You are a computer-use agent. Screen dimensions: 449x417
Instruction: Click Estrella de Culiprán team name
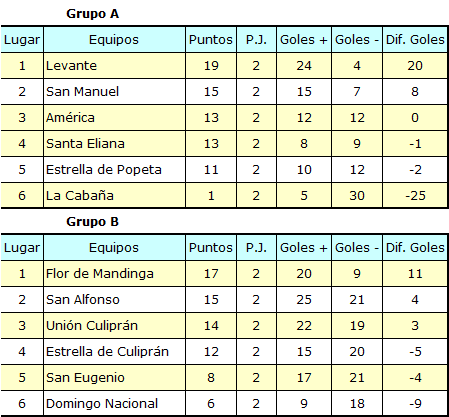coord(107,352)
